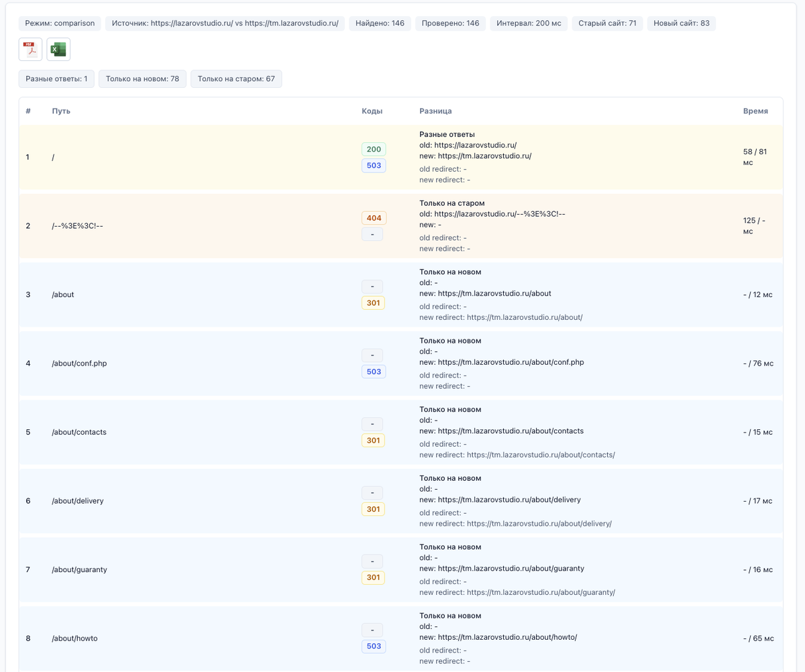
Task: Click "old: https://lazarovstudio.ru/" in row 1
Action: click(x=468, y=145)
